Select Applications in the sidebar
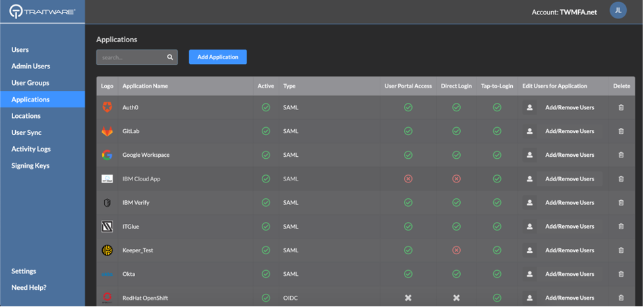Screen dimensions: 644x307 tap(42, 99)
